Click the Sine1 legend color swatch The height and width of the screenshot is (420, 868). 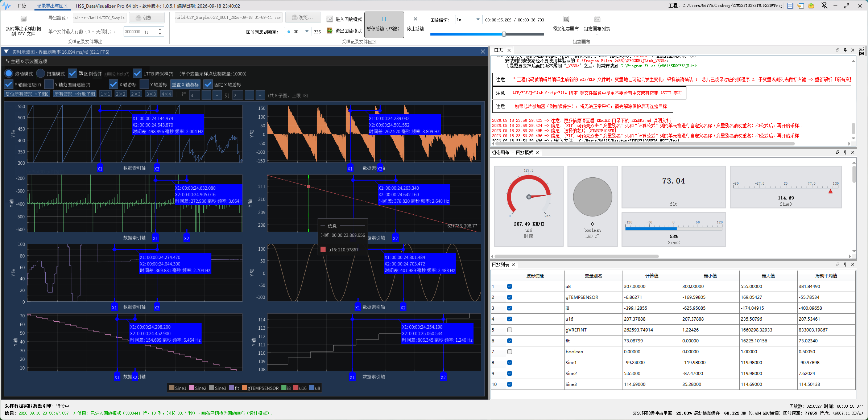click(x=172, y=388)
